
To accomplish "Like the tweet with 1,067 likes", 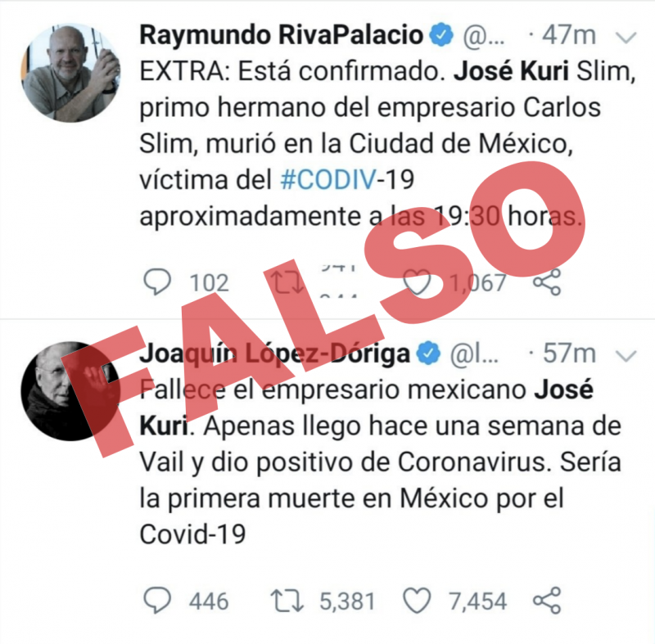I will pyautogui.click(x=417, y=282).
